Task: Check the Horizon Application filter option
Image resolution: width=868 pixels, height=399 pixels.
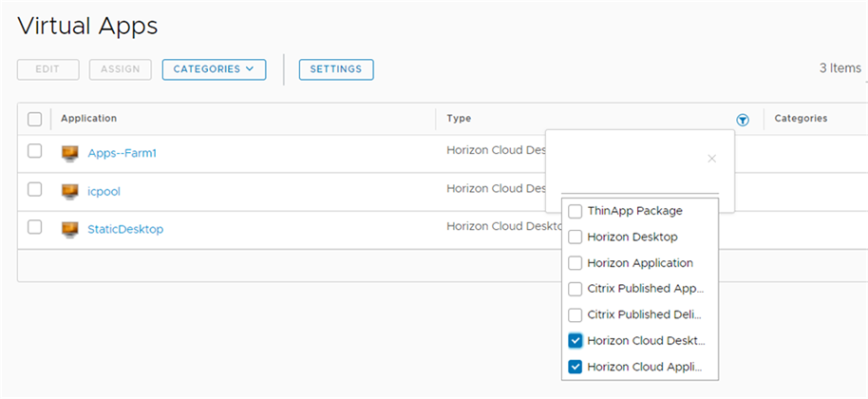Action: coord(576,263)
